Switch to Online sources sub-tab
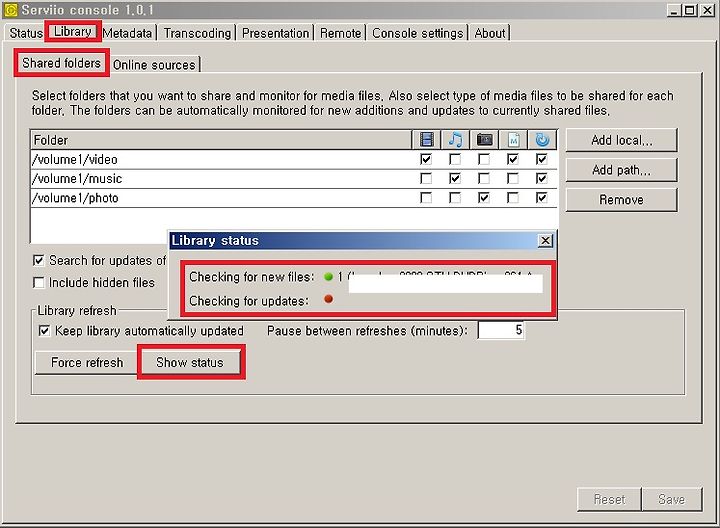The image size is (720, 528). (154, 65)
